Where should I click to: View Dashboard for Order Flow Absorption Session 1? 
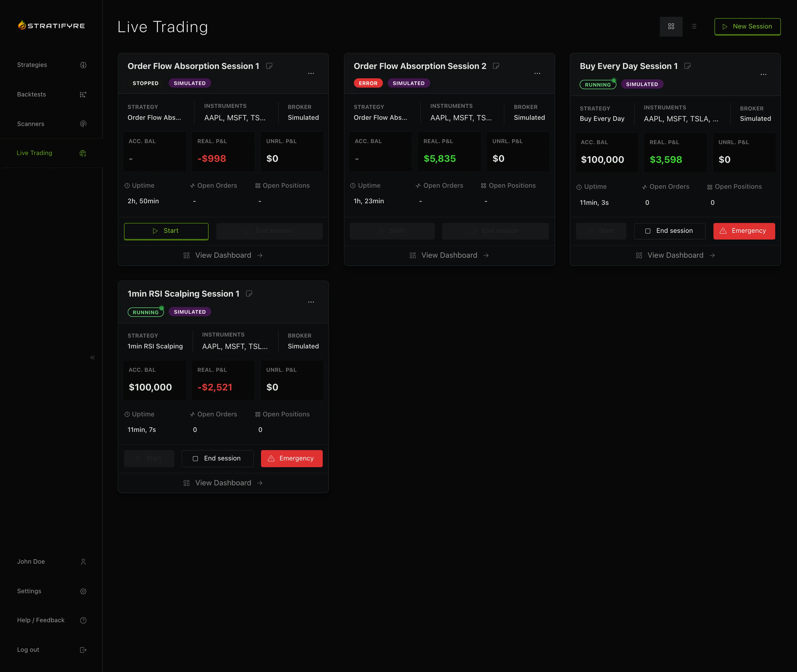point(223,255)
